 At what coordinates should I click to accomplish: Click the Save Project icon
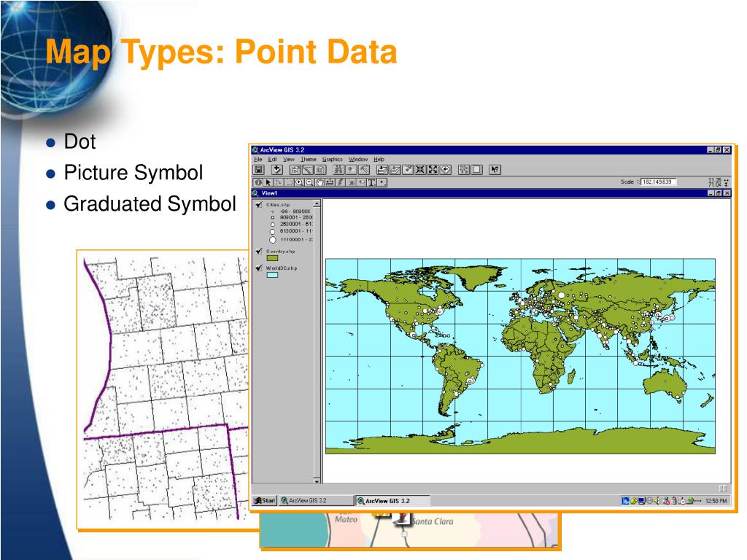258,170
